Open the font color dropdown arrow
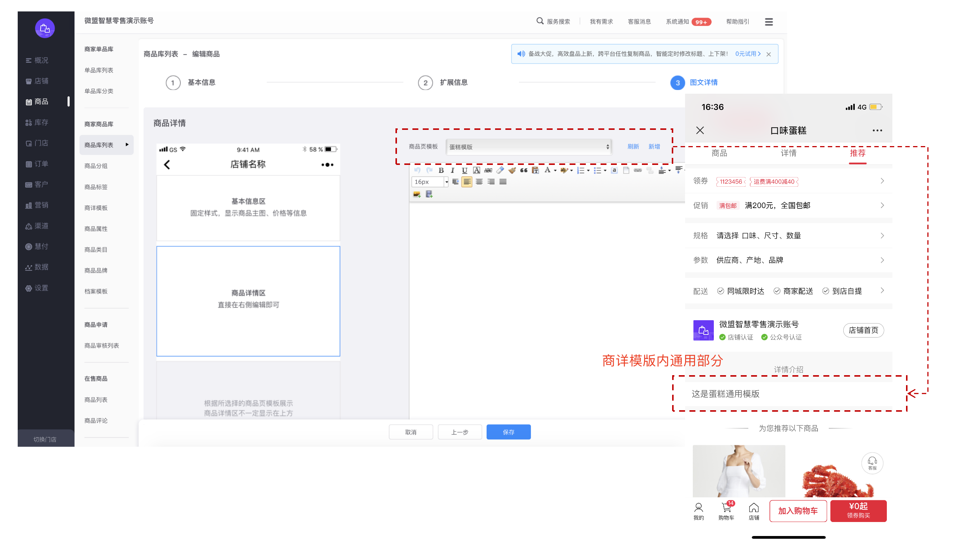 click(555, 170)
